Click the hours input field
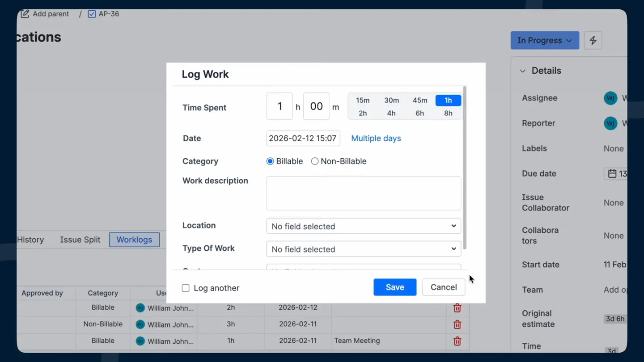The height and width of the screenshot is (362, 644). click(280, 106)
